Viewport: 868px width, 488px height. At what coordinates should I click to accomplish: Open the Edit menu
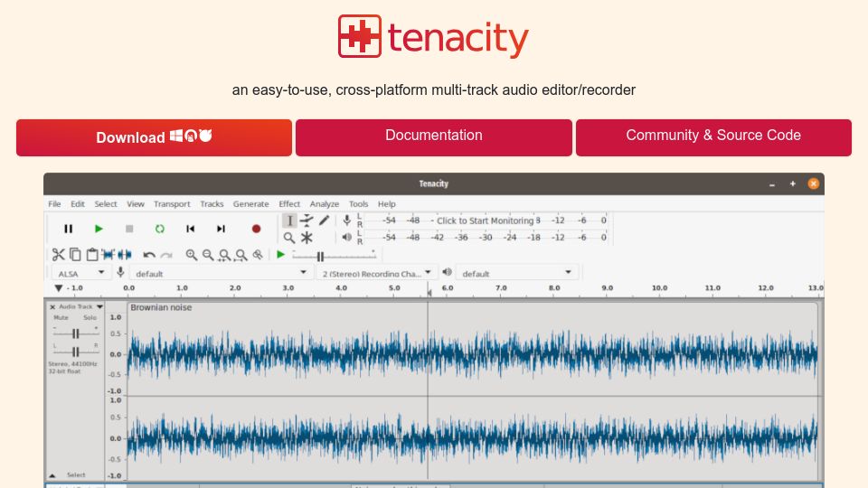point(78,203)
